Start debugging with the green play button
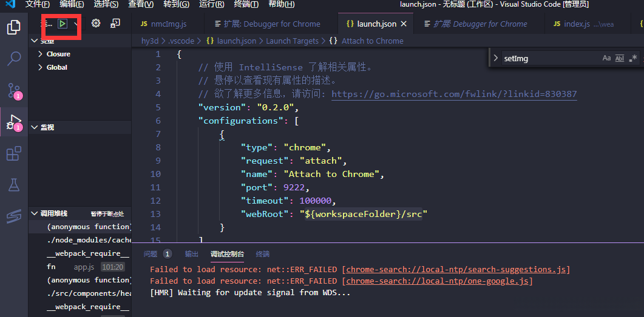This screenshot has width=644, height=317. pyautogui.click(x=63, y=24)
